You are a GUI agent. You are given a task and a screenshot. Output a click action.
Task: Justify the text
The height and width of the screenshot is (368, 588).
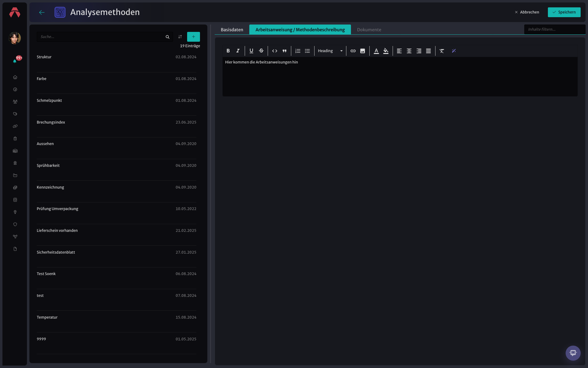pos(428,51)
